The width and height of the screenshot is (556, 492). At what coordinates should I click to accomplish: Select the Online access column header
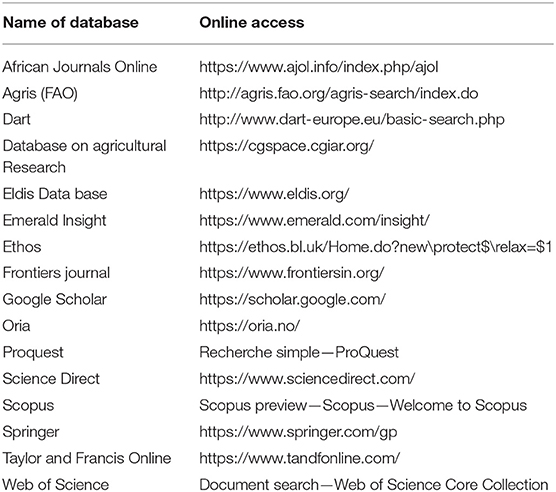click(x=251, y=23)
